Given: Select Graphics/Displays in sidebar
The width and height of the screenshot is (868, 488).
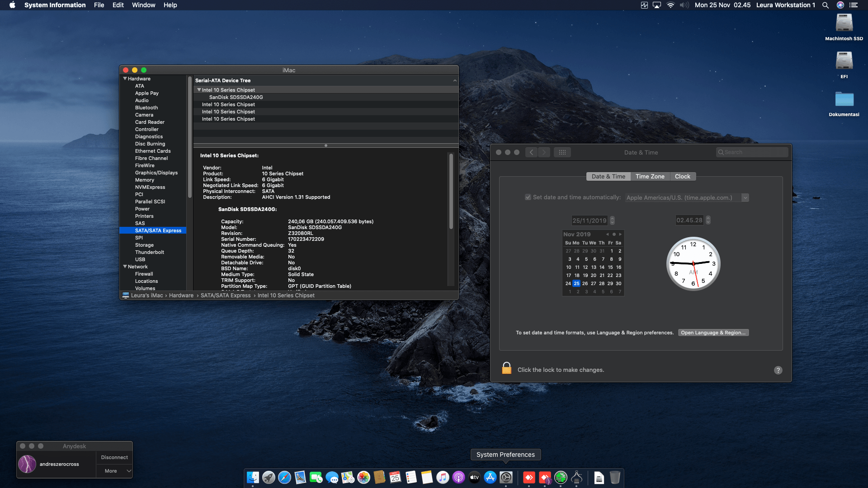Looking at the screenshot, I should [156, 173].
